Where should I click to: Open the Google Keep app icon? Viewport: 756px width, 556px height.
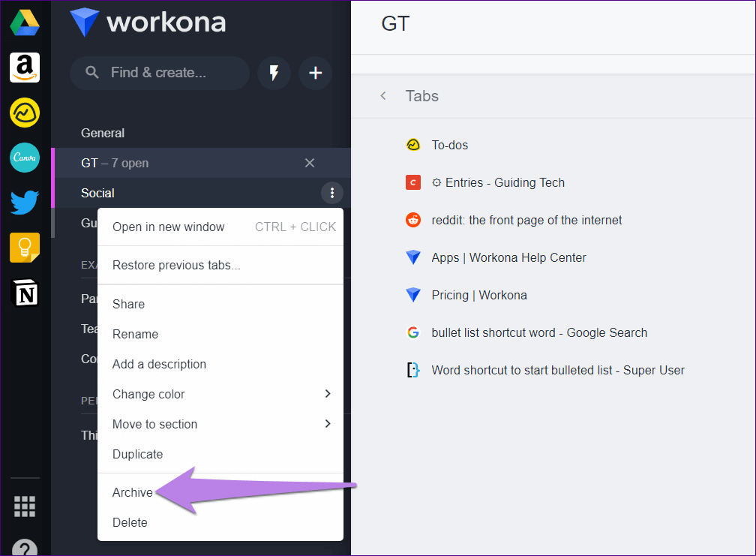pyautogui.click(x=25, y=248)
